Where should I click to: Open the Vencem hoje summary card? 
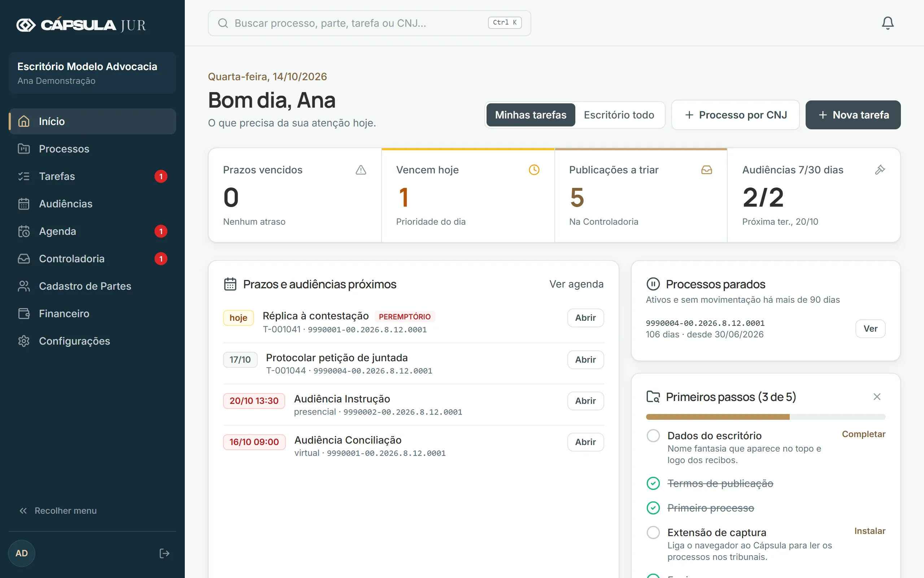(468, 195)
